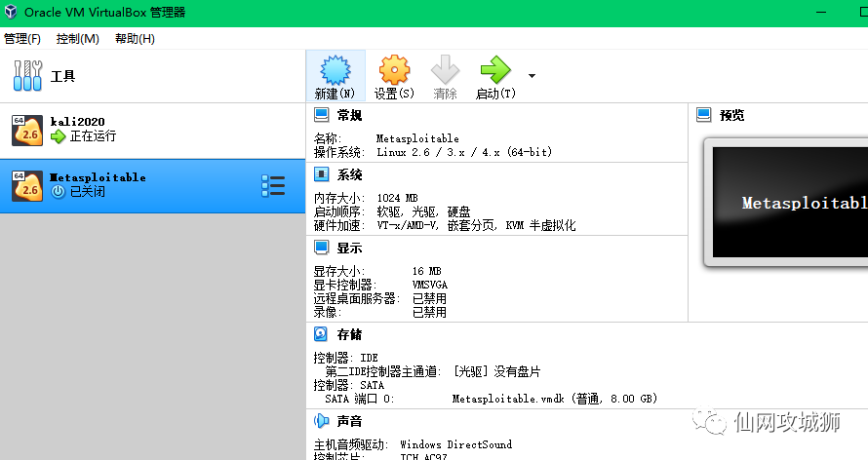This screenshot has width=868, height=460.
Task: Click the 工具 label text
Action: [62, 76]
